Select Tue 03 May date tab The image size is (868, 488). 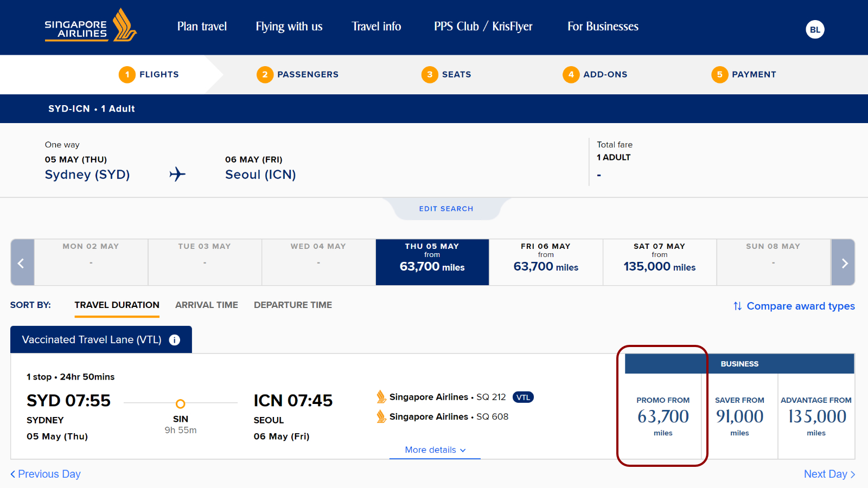click(205, 262)
